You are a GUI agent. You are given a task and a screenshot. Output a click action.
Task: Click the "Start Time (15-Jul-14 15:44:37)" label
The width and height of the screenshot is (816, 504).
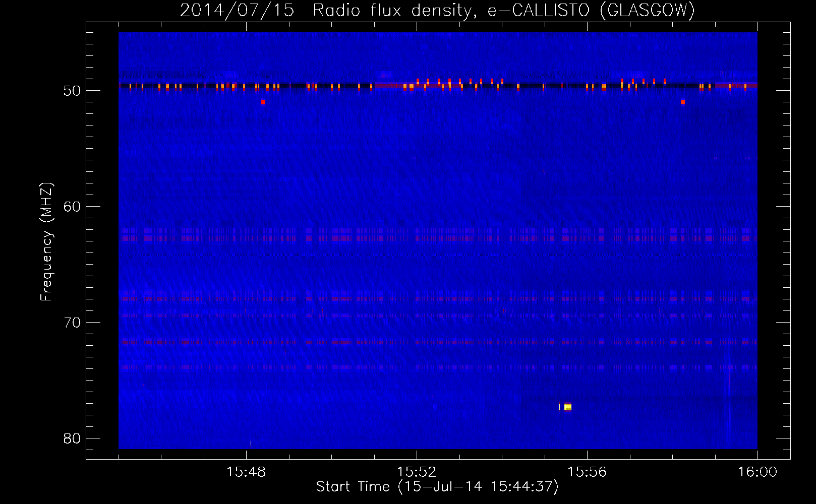point(437,487)
